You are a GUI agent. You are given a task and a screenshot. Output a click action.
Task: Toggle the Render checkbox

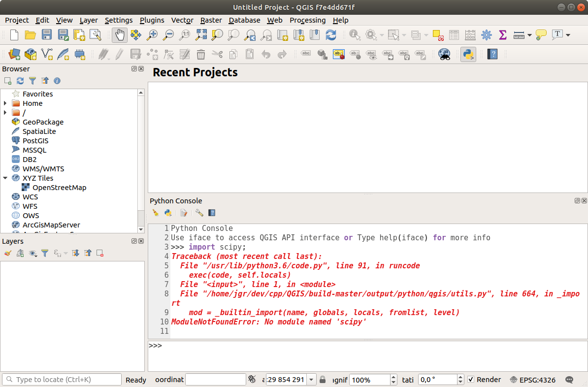[471, 380]
